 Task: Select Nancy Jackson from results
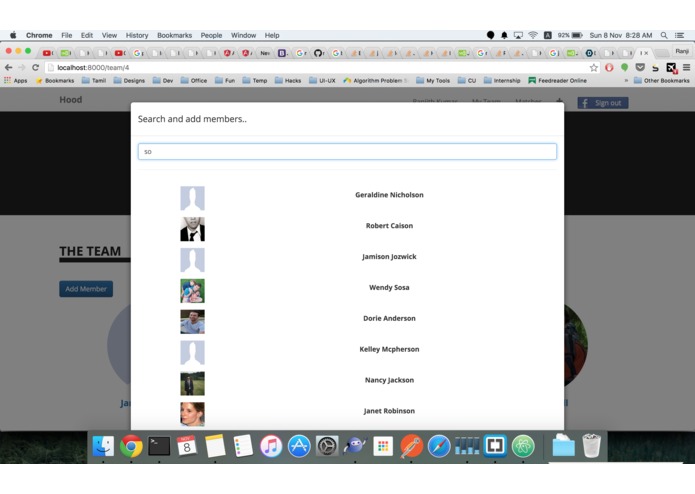coord(389,380)
